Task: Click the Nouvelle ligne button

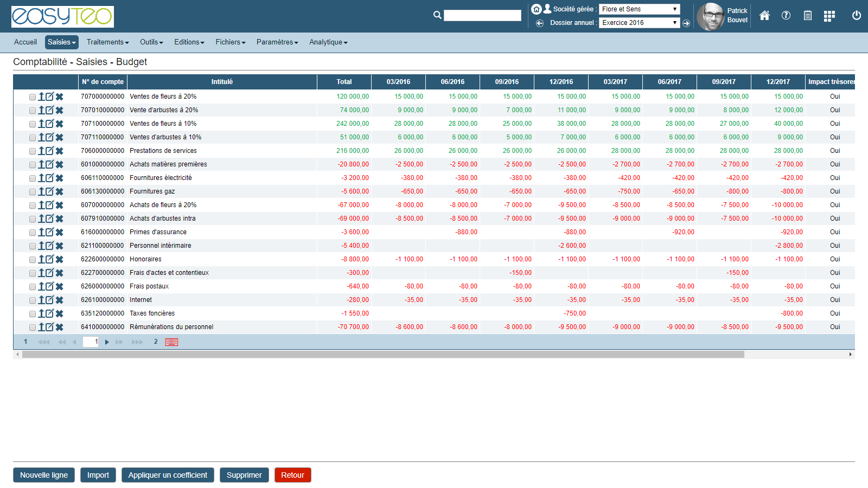Action: coord(44,475)
